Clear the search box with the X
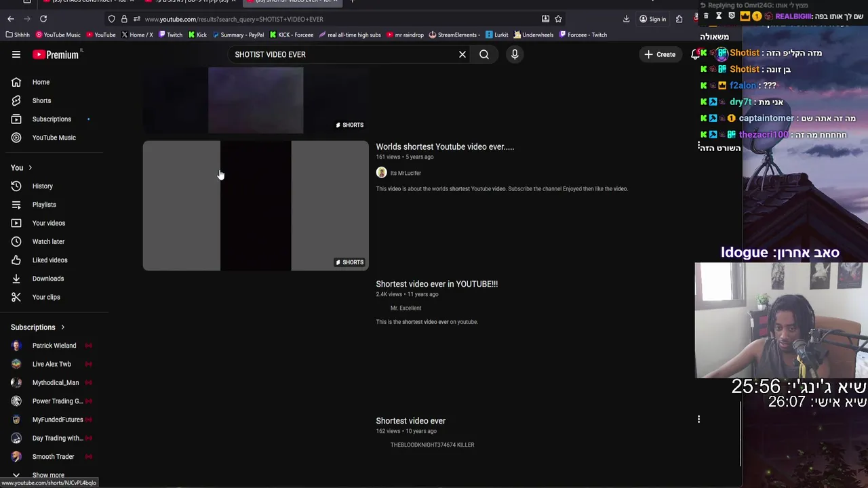868x488 pixels. pos(462,54)
